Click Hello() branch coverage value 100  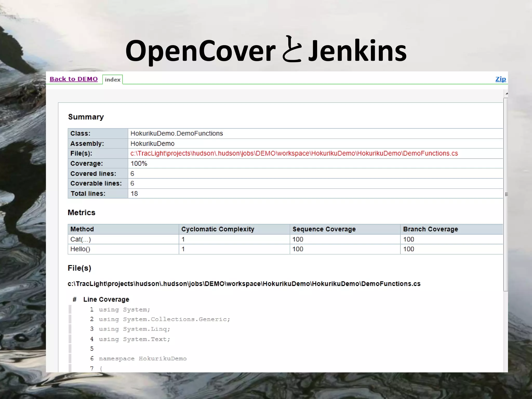pyautogui.click(x=409, y=249)
